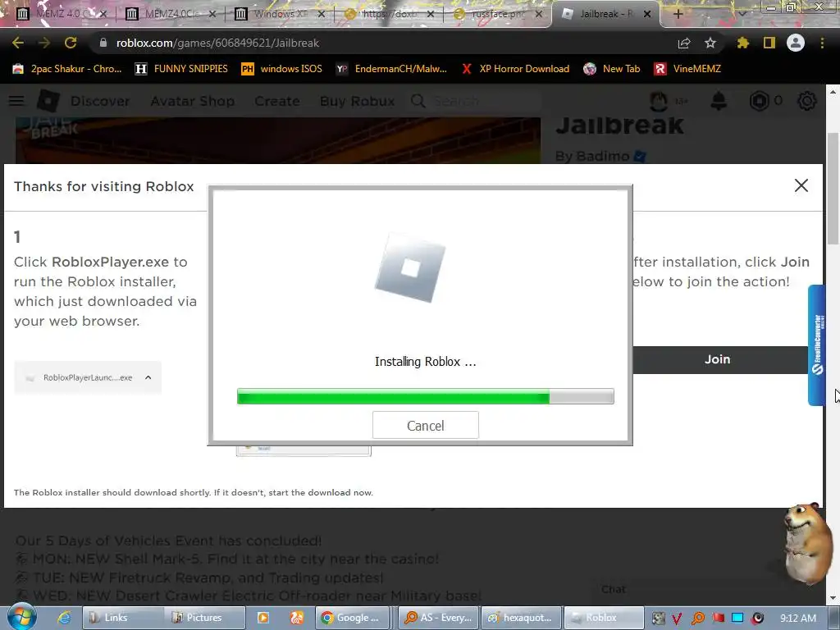Open the windows ISOS bookmark
840x630 pixels.
282,69
